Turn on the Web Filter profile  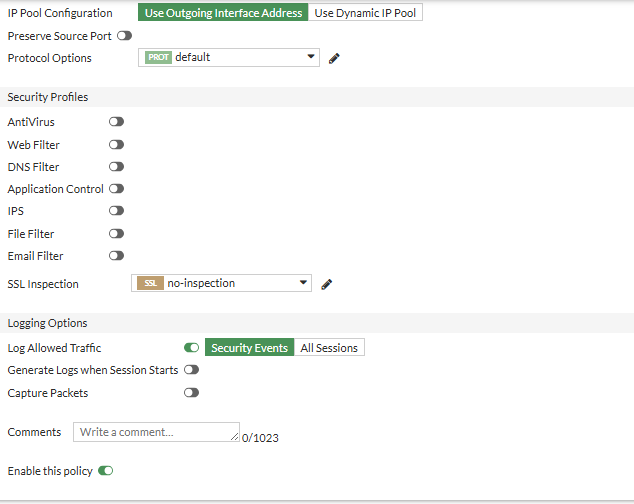click(x=117, y=145)
